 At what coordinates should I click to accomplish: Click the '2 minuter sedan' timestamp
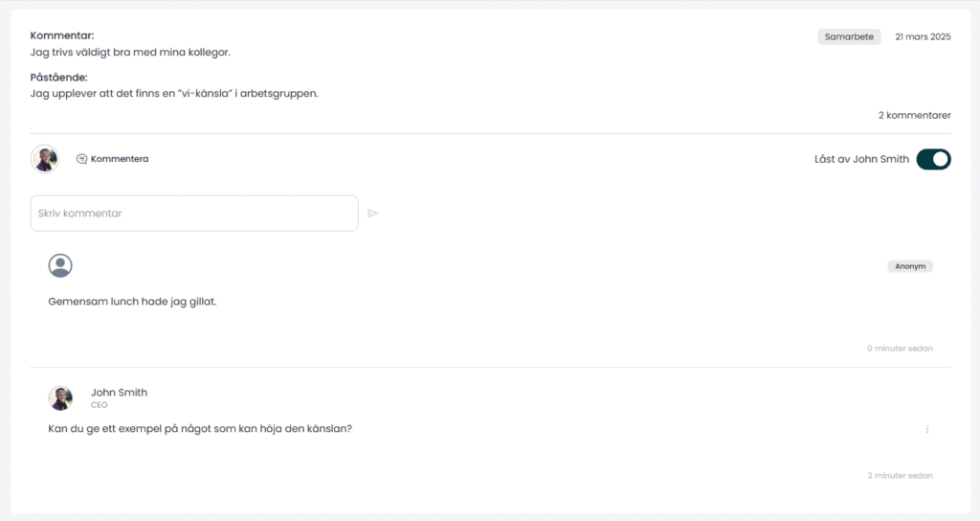[x=900, y=476]
